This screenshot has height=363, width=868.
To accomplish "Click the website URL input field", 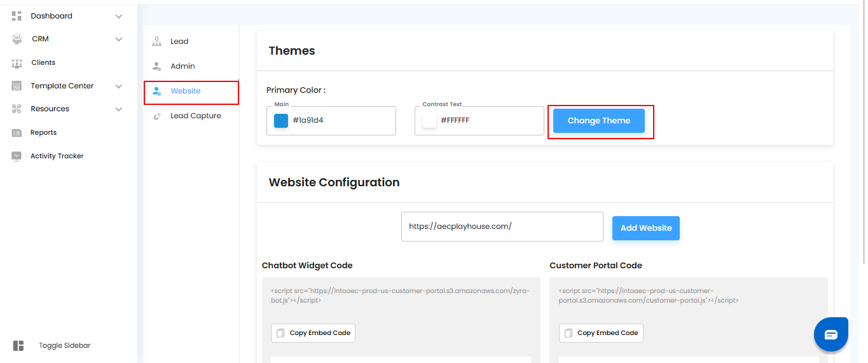I will pos(502,226).
